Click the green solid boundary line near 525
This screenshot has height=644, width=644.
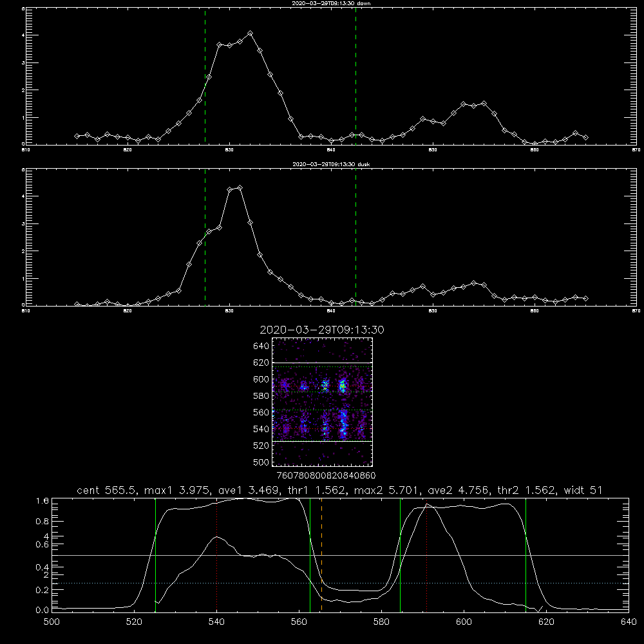tap(155, 554)
